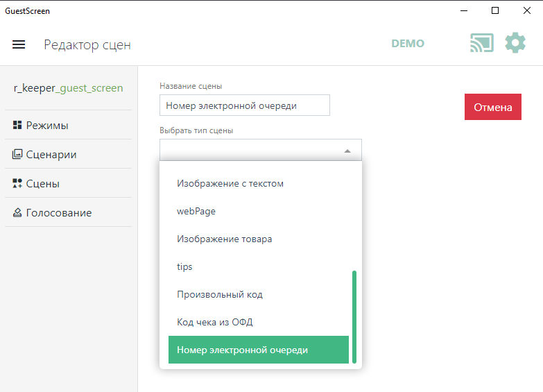The height and width of the screenshot is (392, 543).
Task: Open settings via the gear icon
Action: [515, 43]
